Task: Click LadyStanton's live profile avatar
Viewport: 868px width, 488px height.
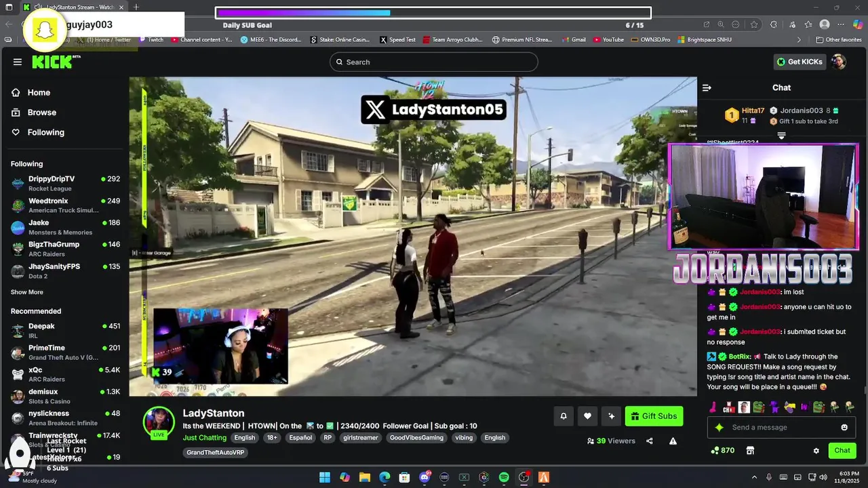Action: point(159,422)
